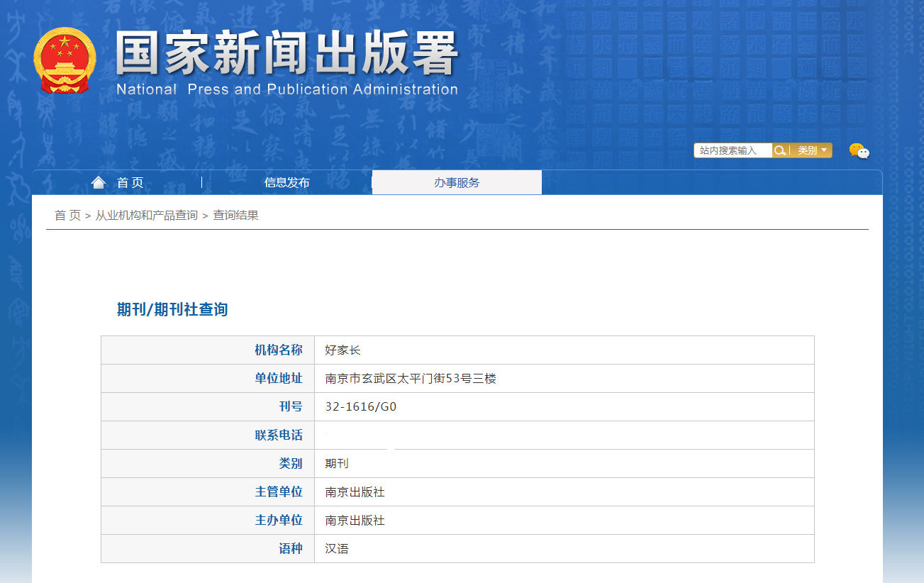The image size is (924, 583).
Task: Click the 类别 row value 期刊
Action: (337, 464)
